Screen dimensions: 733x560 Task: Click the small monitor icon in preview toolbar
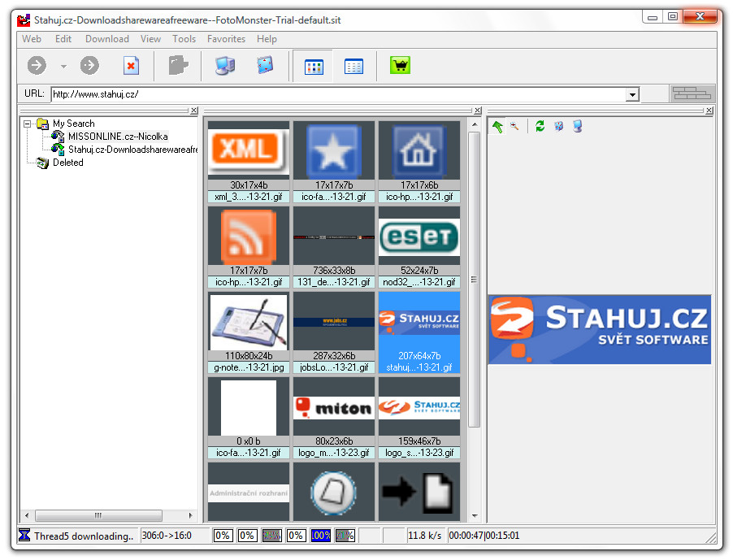[577, 126]
